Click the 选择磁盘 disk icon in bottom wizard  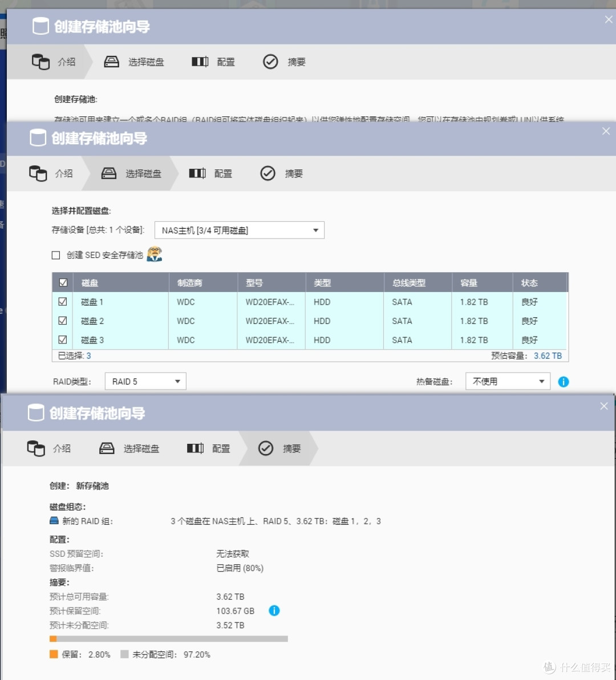(x=107, y=448)
